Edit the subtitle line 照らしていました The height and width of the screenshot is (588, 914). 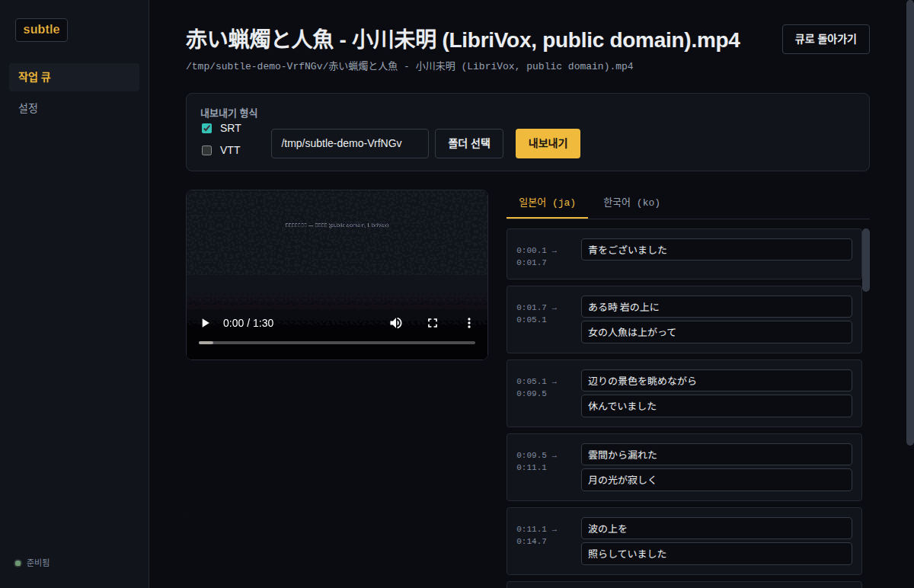[x=716, y=554]
